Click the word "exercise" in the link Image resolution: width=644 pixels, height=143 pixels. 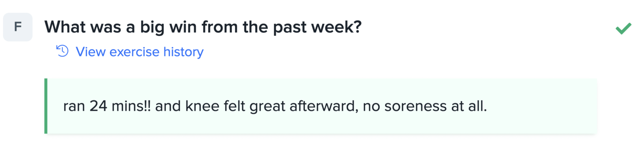[134, 52]
